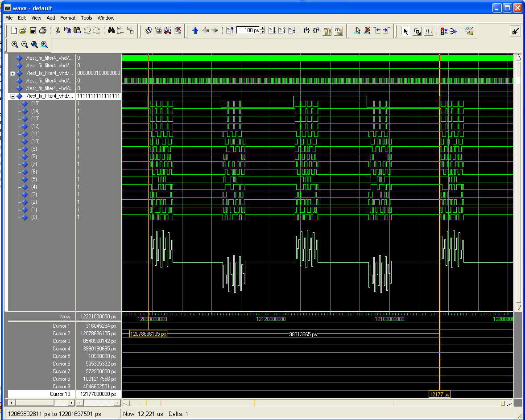Click the Zoom In on Active Cursor icon
This screenshot has width=525, height=420.
tap(44, 45)
